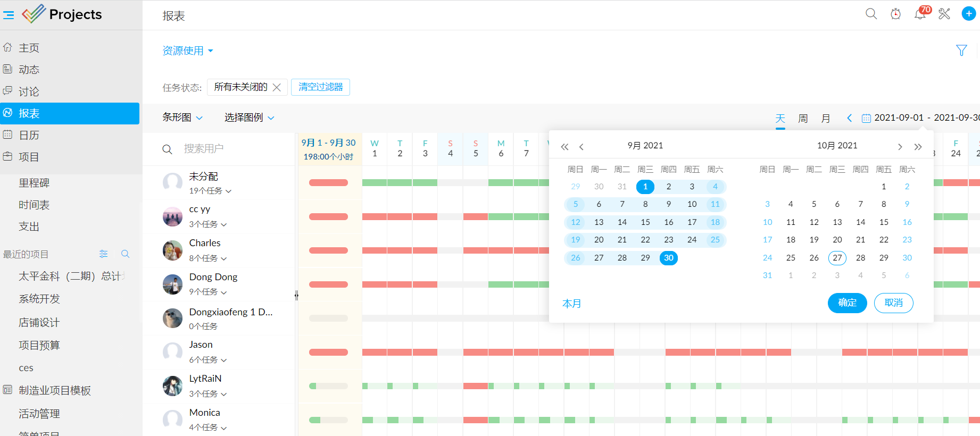Viewport: 980px width, 436px height.
Task: Expand Charles's 8个任务 task list
Action: click(208, 258)
